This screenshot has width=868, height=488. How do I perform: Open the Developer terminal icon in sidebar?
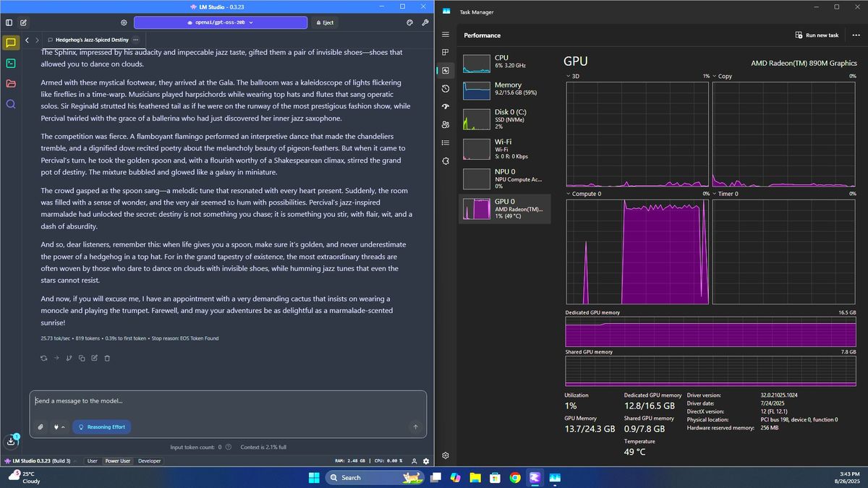pos(11,63)
